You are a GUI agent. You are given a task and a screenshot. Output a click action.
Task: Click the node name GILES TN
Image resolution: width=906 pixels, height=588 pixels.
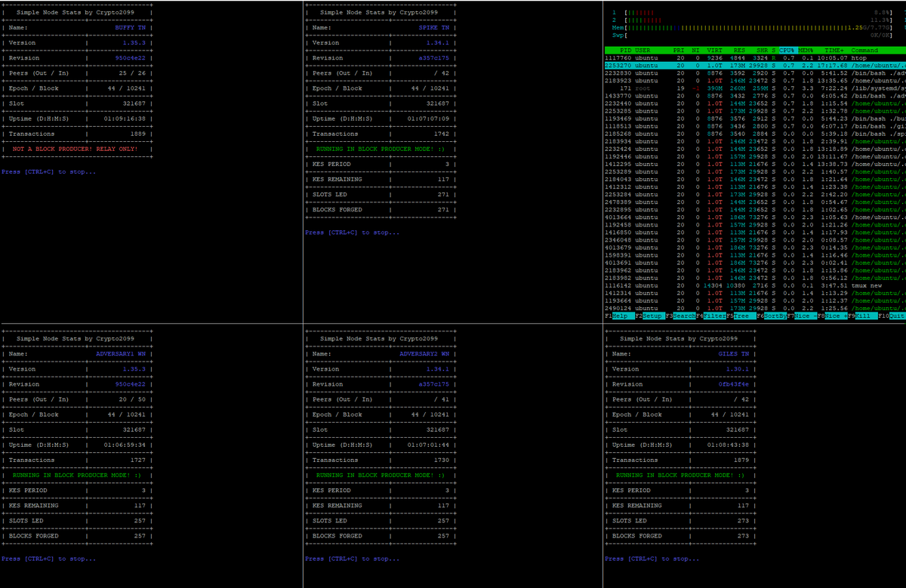click(x=735, y=354)
